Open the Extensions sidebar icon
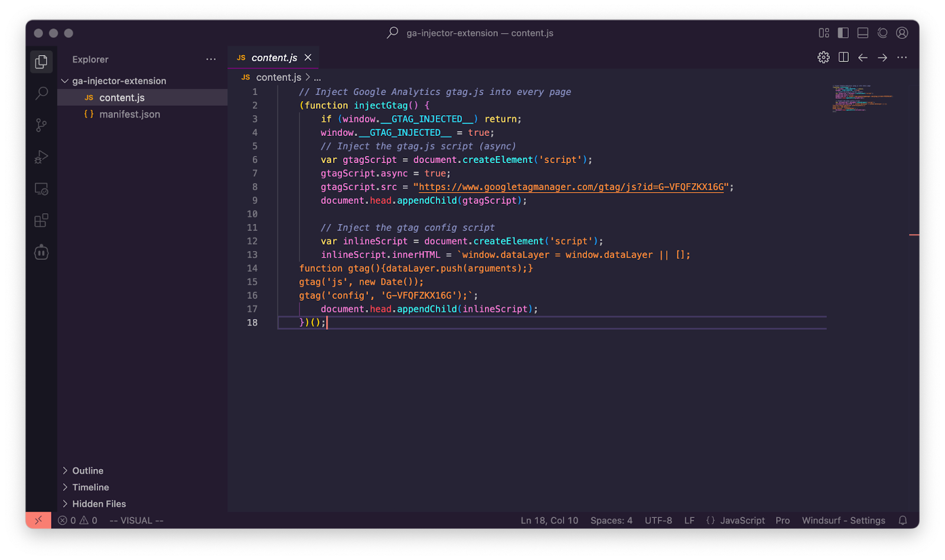Image resolution: width=945 pixels, height=560 pixels. pyautogui.click(x=41, y=220)
